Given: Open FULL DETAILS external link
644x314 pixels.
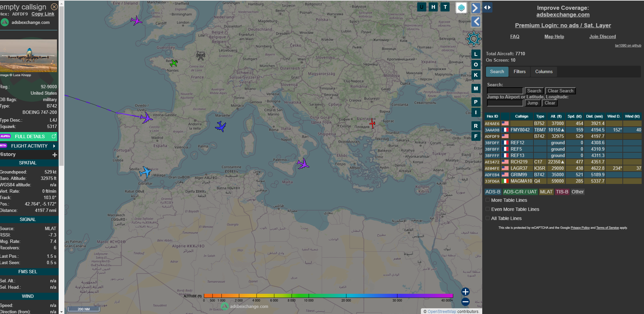Looking at the screenshot, I should coord(29,136).
